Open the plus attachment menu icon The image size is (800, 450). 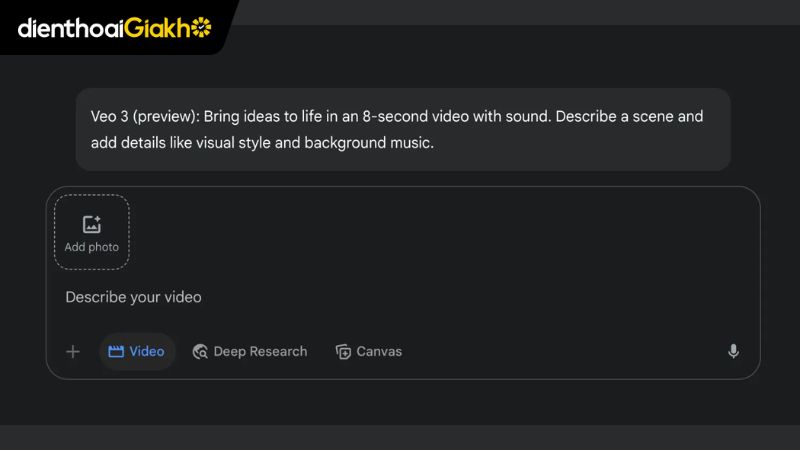[73, 352]
